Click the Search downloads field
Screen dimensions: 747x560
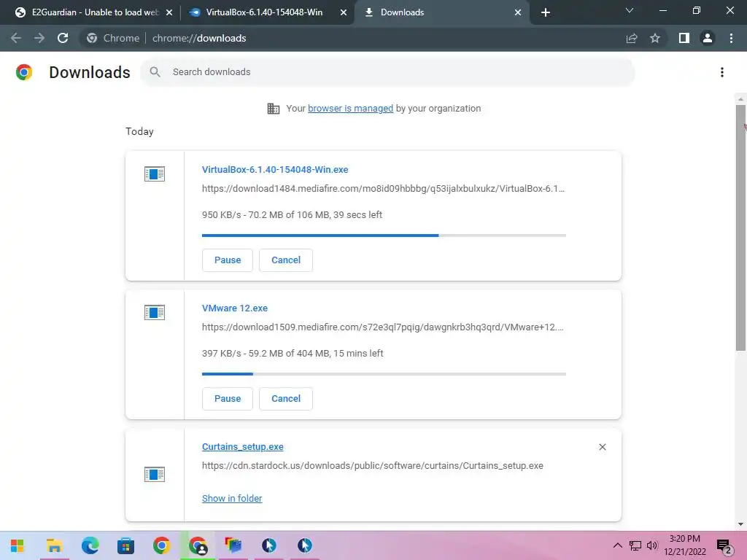387,72
